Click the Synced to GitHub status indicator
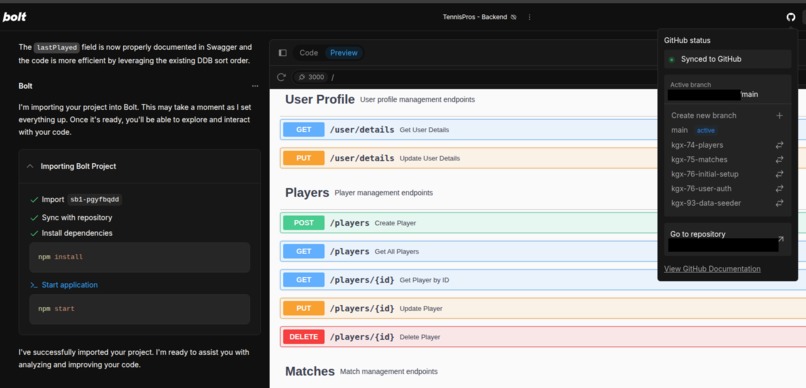 point(727,59)
